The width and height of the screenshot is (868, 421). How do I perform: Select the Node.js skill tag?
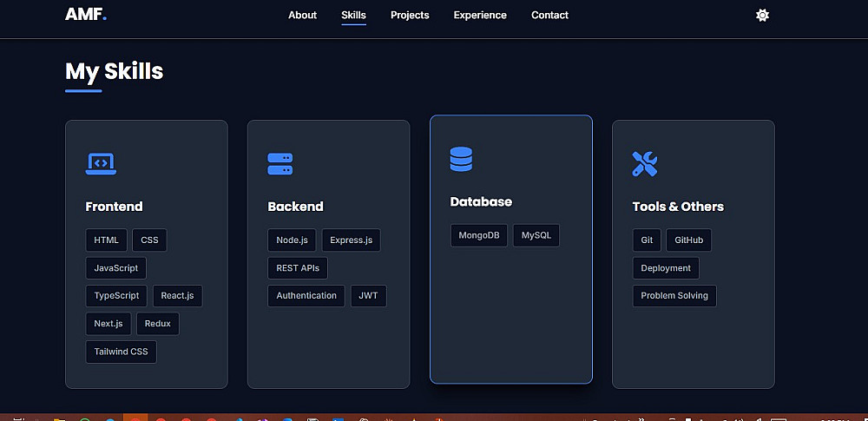pos(292,240)
